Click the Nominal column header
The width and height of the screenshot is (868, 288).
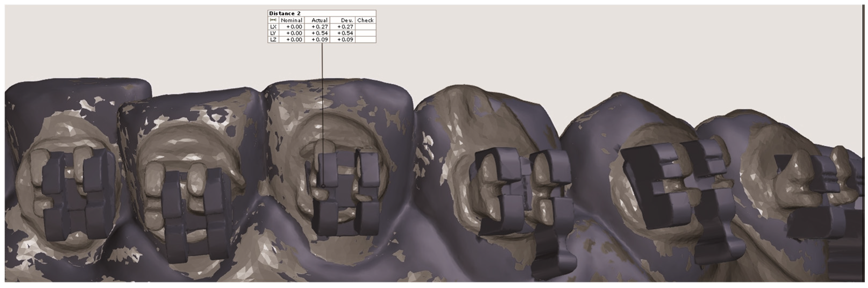coord(292,20)
